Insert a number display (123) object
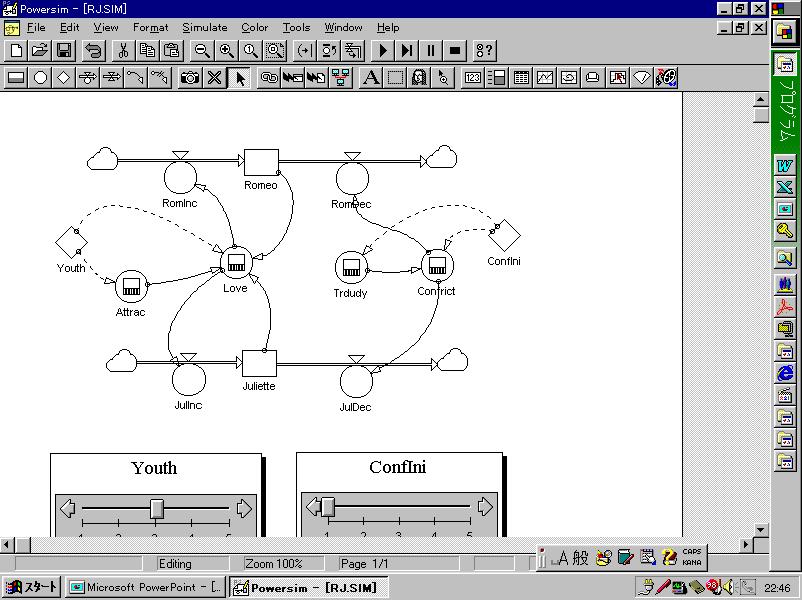Screen dimensions: 802x600 (x=472, y=78)
